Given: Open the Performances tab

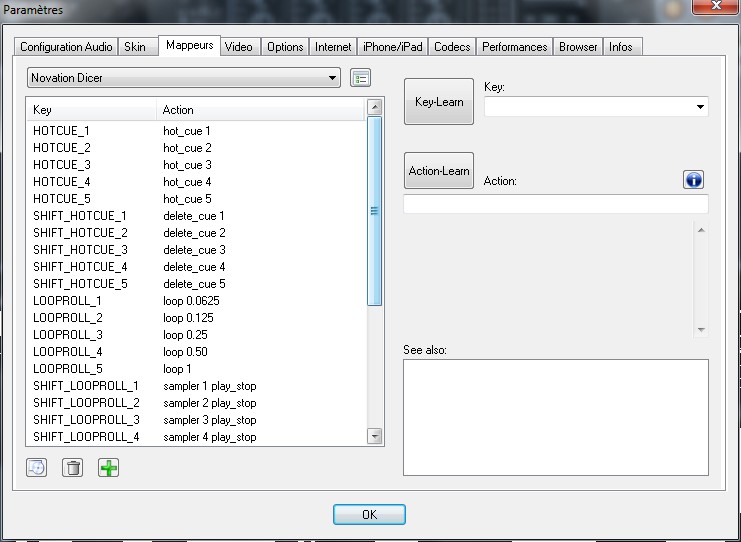Looking at the screenshot, I should pyautogui.click(x=514, y=47).
